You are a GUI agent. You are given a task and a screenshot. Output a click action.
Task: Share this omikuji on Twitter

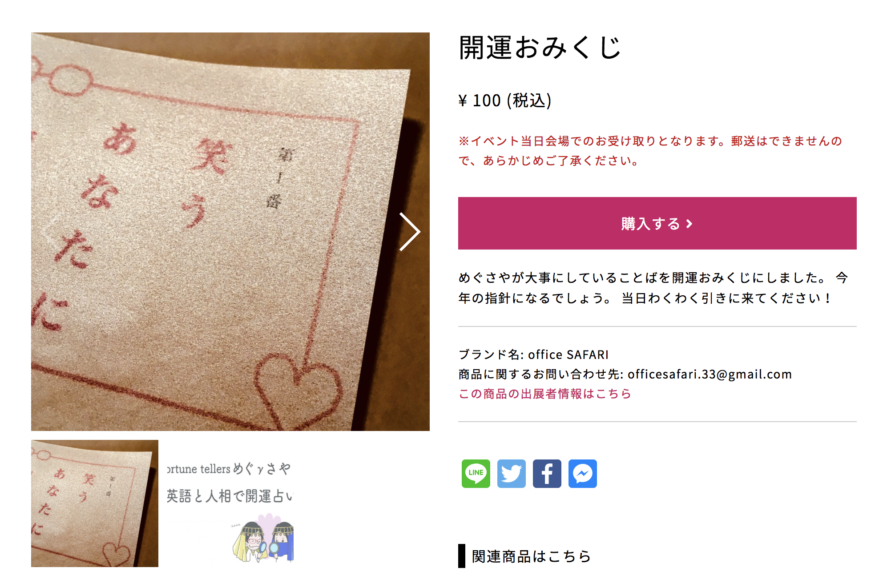pos(511,473)
